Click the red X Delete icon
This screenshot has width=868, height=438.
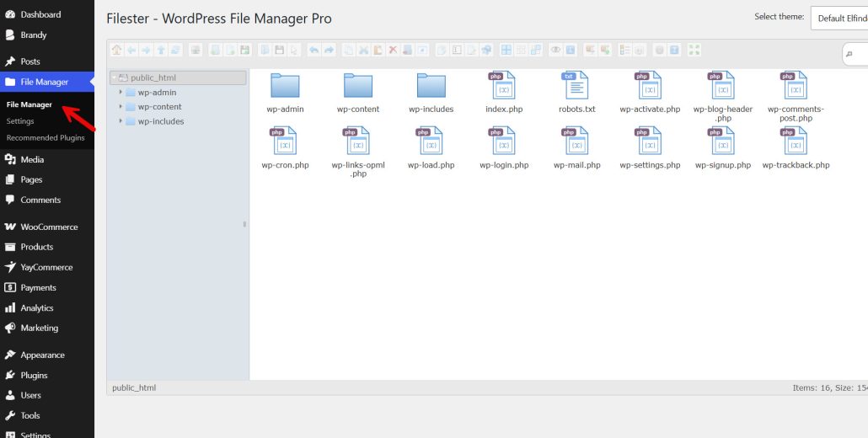pyautogui.click(x=393, y=50)
